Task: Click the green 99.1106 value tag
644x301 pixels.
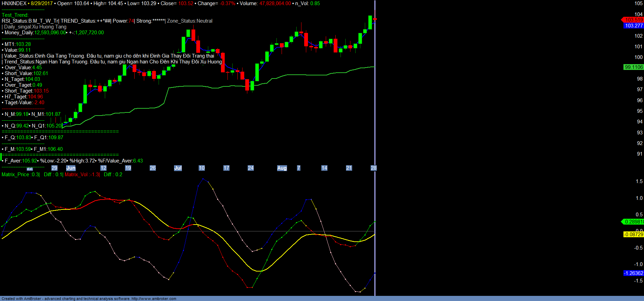Action: (633, 67)
